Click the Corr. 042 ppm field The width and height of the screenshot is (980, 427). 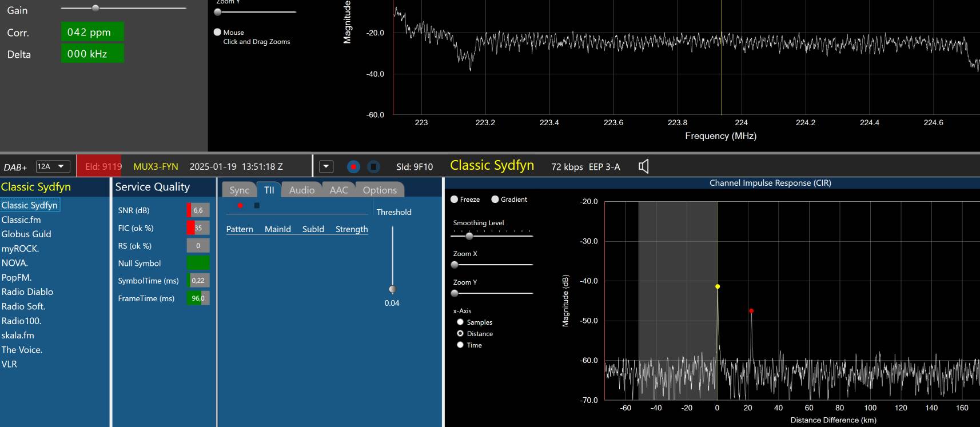click(92, 32)
